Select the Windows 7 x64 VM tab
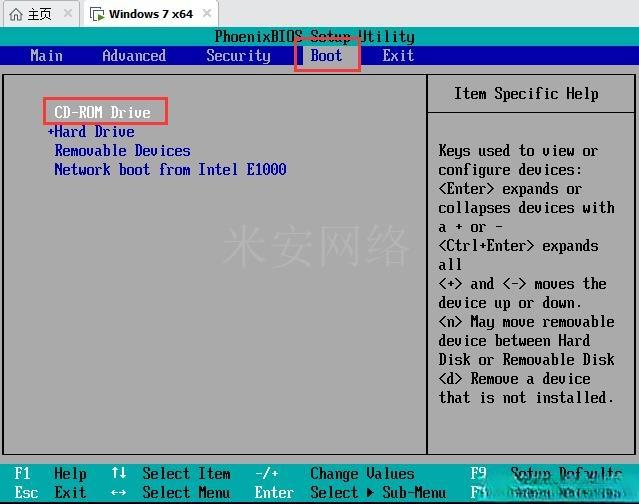This screenshot has width=639, height=504. pyautogui.click(x=150, y=14)
